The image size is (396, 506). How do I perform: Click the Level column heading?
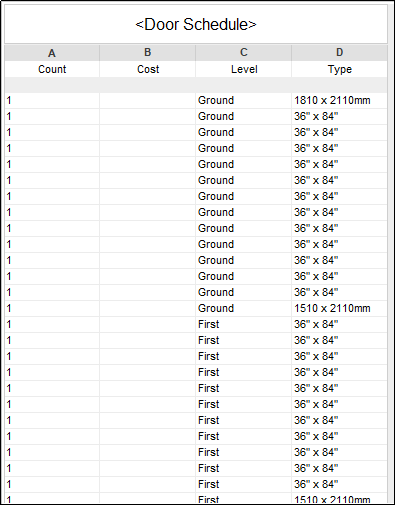243,69
